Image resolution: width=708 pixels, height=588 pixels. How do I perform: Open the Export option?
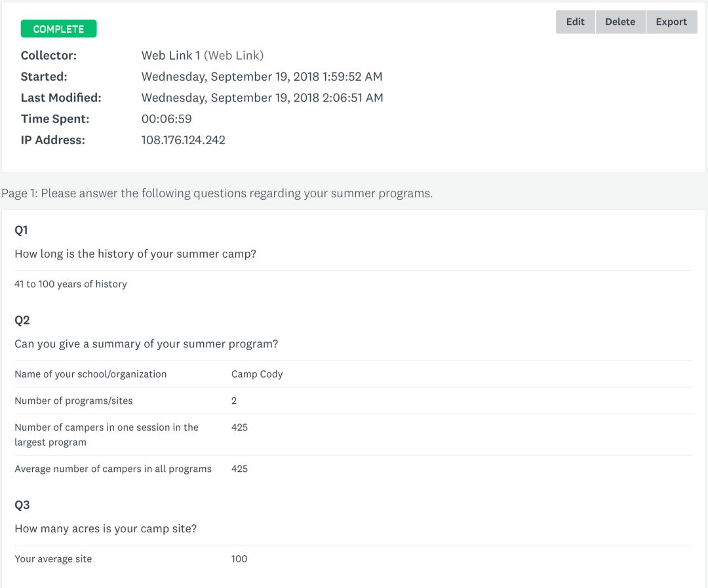click(671, 22)
